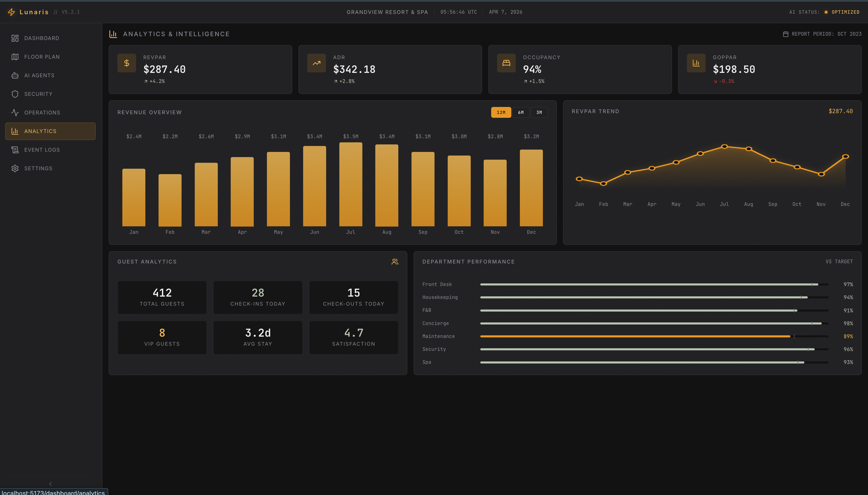The image size is (868, 495).
Task: Click the report period calendar icon
Action: [x=786, y=34]
